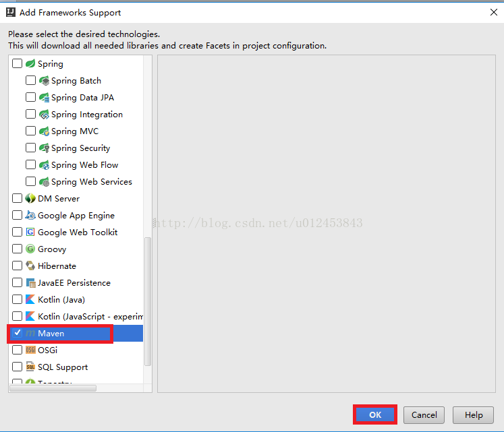Click the JavaEE Persistence icon
Screen dimensions: 504x432
(30, 282)
